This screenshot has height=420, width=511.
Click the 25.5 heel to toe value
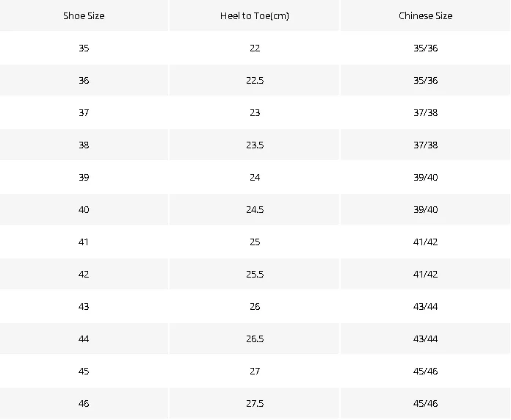pos(255,274)
